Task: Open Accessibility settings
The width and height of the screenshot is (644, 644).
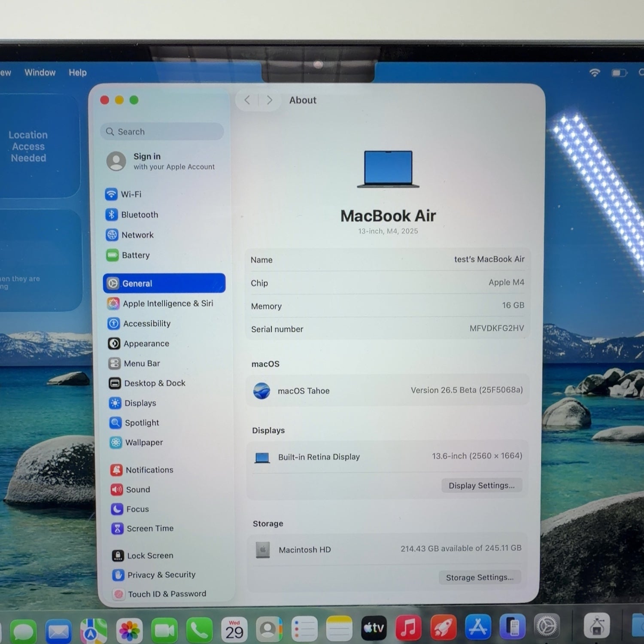Action: (166, 324)
